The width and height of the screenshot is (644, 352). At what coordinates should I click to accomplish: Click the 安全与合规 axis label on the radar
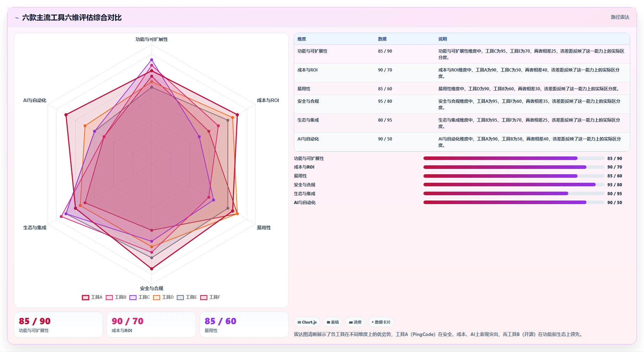152,288
